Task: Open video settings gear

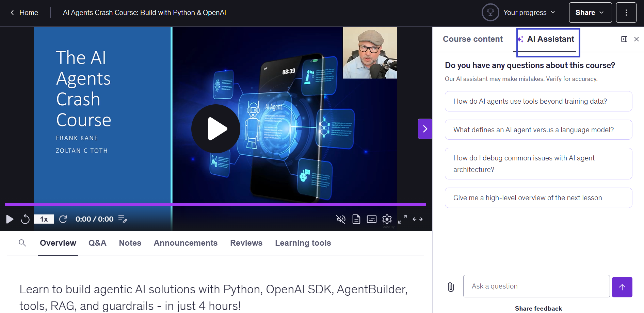Action: (387, 219)
